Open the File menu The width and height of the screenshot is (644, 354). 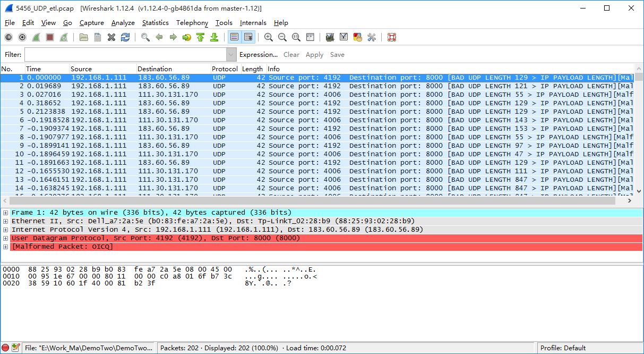point(10,23)
